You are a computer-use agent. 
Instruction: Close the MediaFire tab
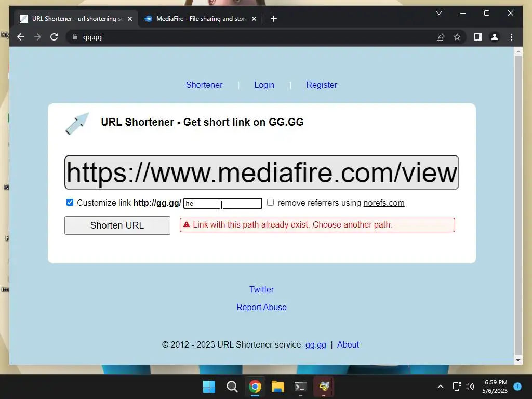(254, 19)
